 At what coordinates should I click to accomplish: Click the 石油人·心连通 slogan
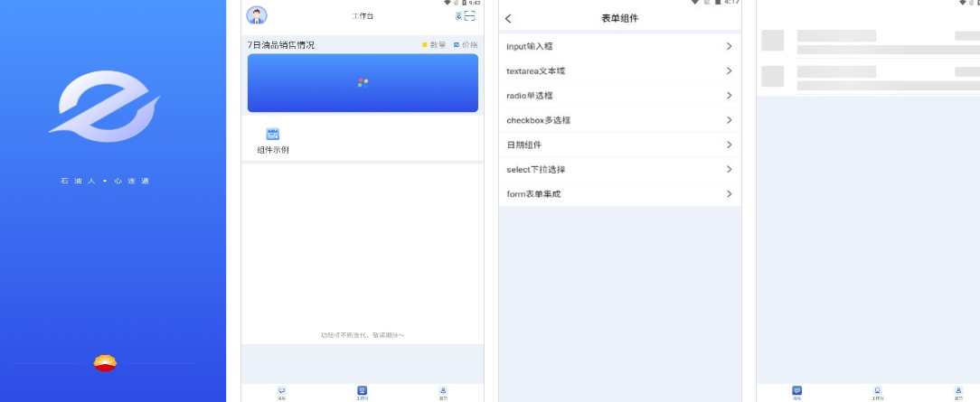pyautogui.click(x=105, y=181)
